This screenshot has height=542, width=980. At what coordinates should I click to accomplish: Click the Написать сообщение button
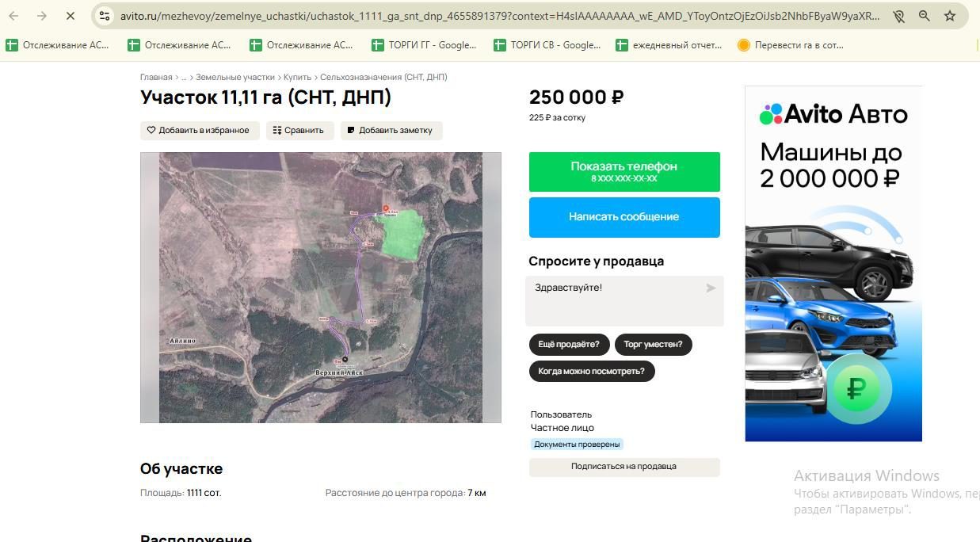click(624, 217)
